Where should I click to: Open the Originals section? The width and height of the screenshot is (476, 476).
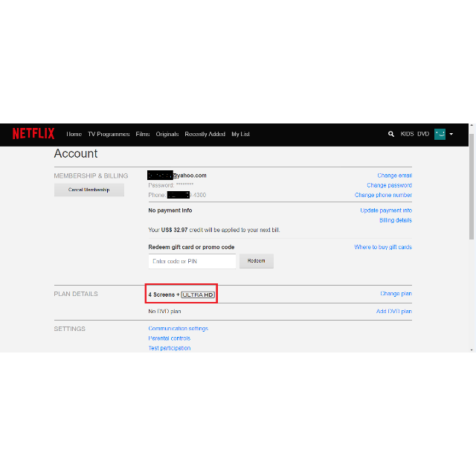coord(167,135)
